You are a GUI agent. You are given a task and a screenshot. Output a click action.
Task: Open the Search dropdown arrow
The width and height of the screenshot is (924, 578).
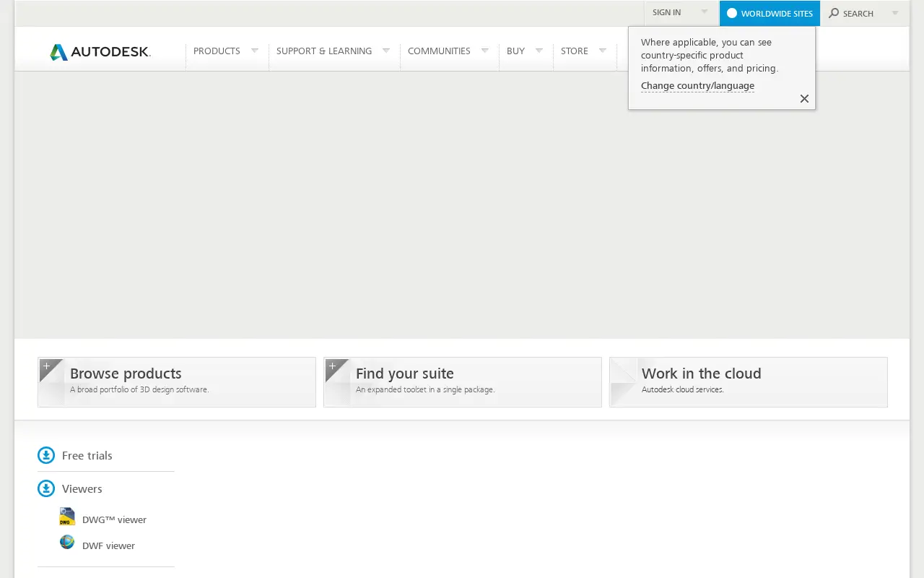tap(895, 13)
